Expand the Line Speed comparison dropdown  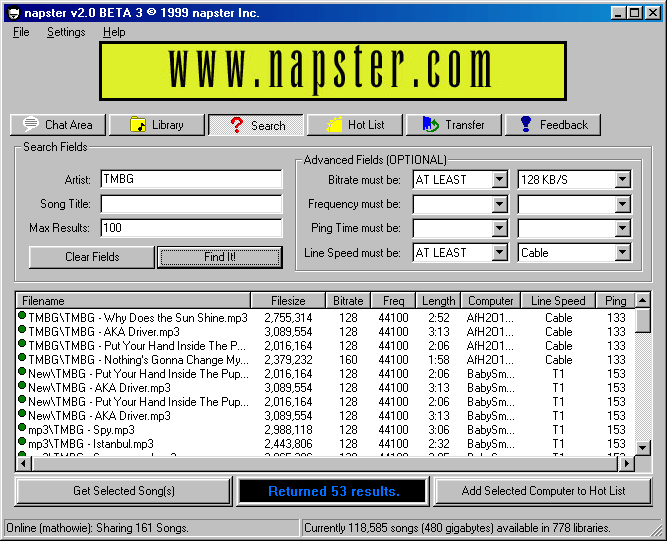(x=500, y=253)
